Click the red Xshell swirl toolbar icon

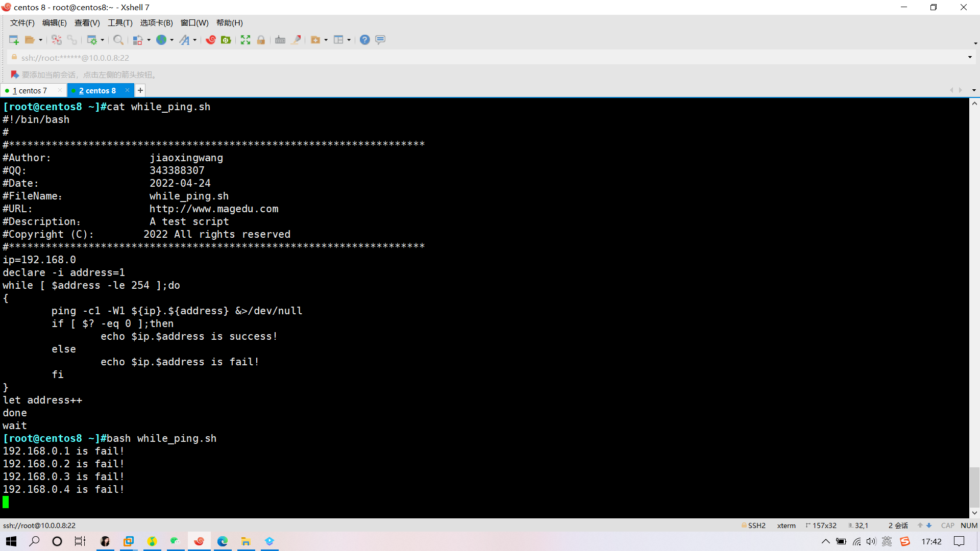coord(211,40)
